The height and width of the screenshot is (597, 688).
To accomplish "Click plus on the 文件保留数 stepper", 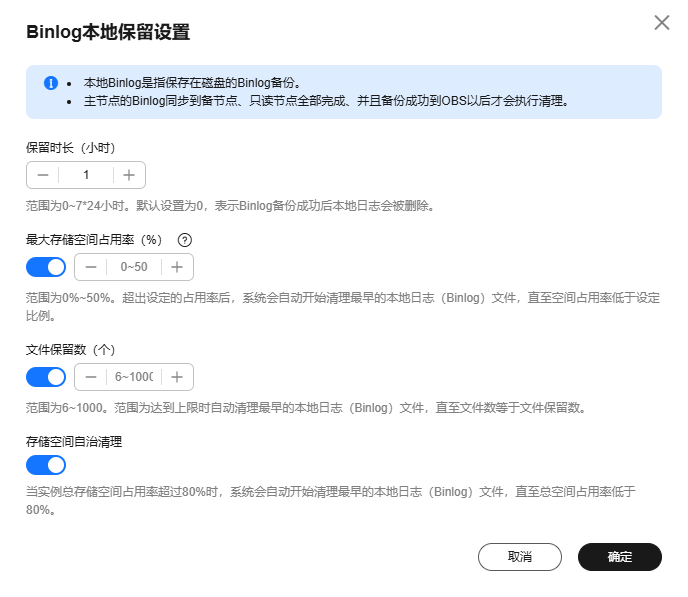I will (x=177, y=377).
